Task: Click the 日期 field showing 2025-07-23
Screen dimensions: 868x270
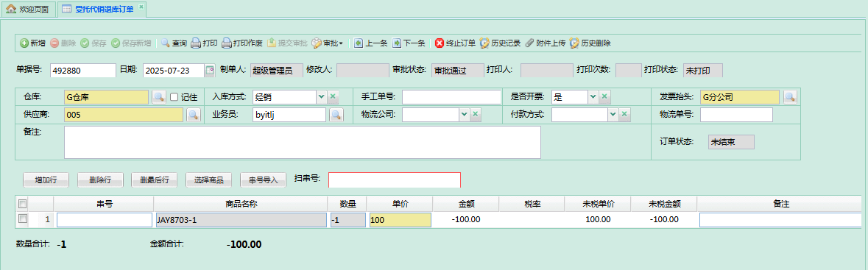Action: point(174,71)
